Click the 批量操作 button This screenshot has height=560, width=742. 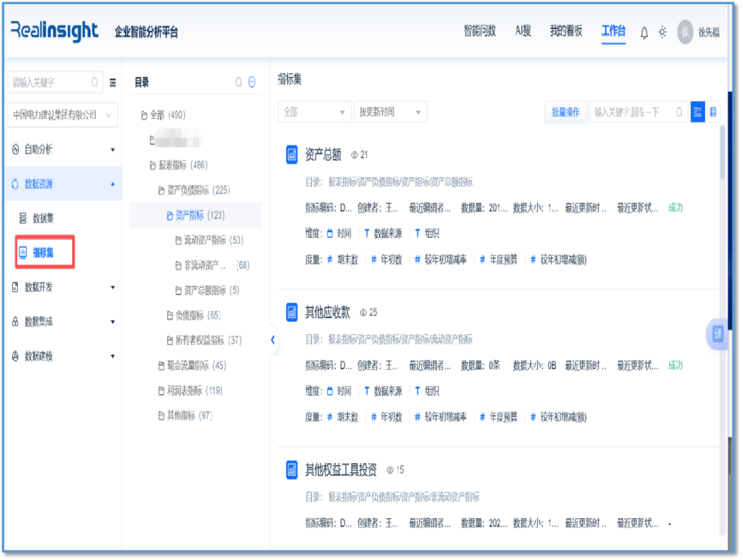click(565, 112)
